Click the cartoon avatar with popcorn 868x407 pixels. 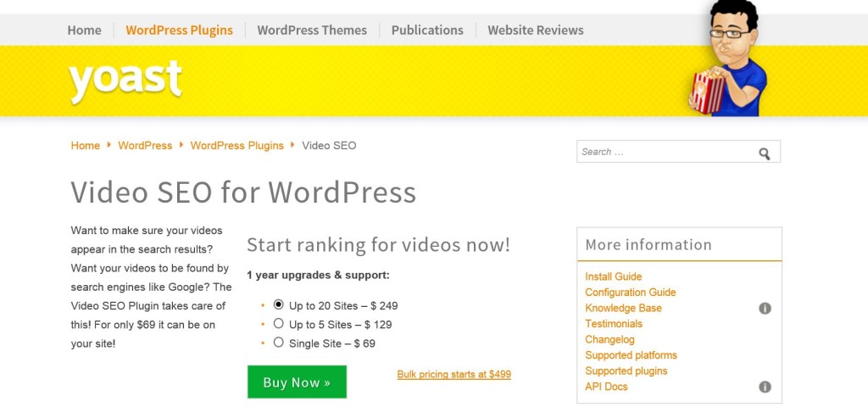(x=728, y=58)
